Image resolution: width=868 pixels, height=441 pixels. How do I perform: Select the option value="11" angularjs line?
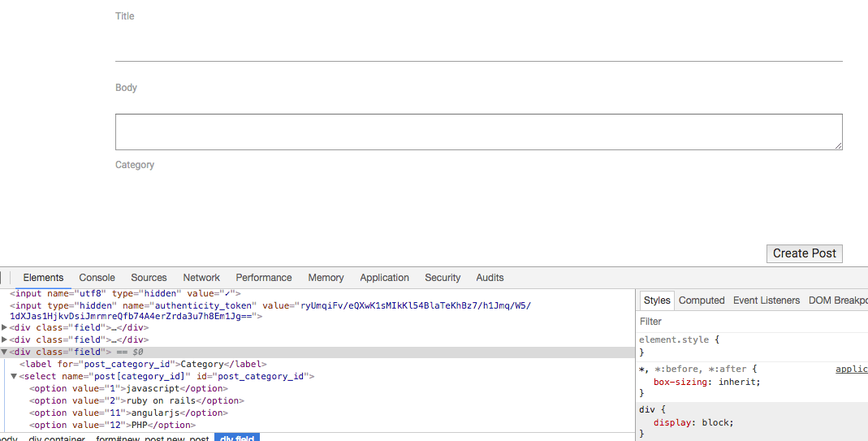[x=128, y=413]
